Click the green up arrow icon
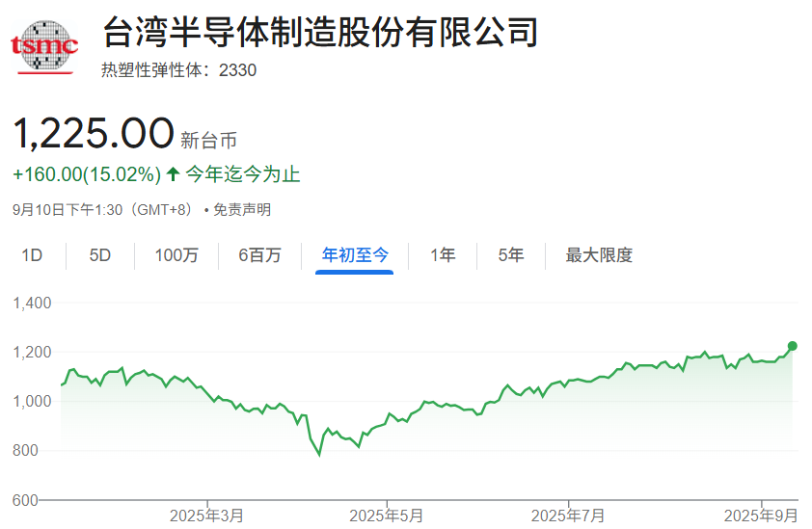Viewport: 812px width, 529px height. [x=173, y=173]
